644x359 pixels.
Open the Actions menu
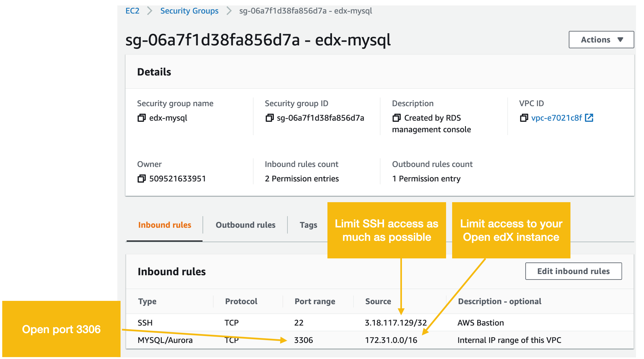pos(601,40)
